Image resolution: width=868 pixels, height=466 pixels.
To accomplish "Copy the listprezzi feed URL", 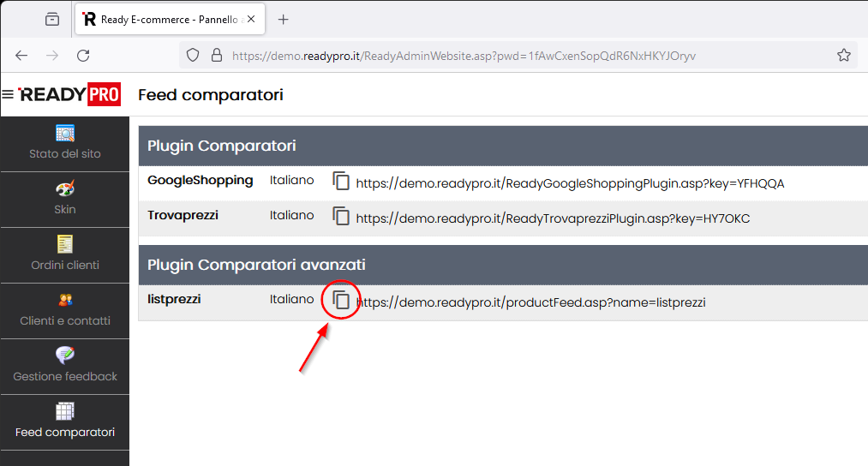I will pos(341,300).
